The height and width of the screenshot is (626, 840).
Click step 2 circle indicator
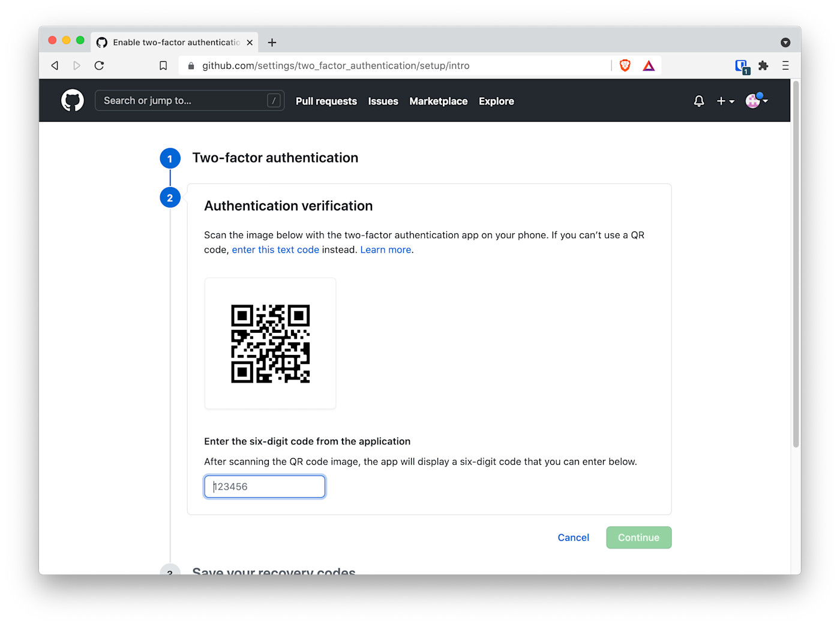tap(170, 197)
